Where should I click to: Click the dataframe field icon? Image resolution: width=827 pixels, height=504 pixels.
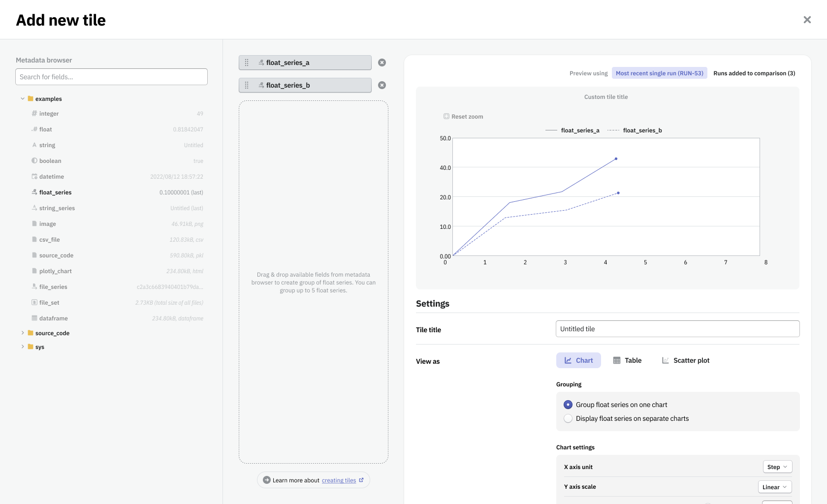[34, 318]
